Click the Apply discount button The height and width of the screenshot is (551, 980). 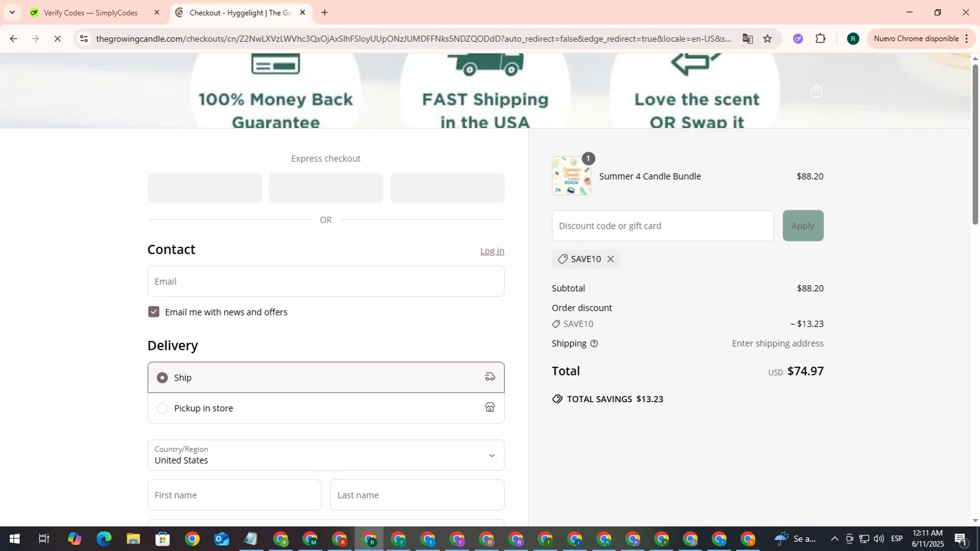pos(803,226)
